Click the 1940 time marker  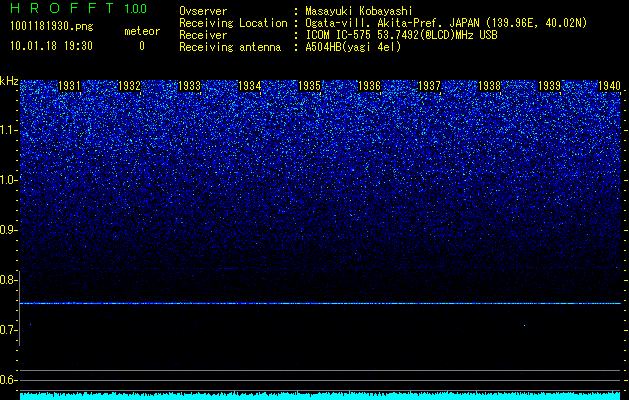(609, 85)
